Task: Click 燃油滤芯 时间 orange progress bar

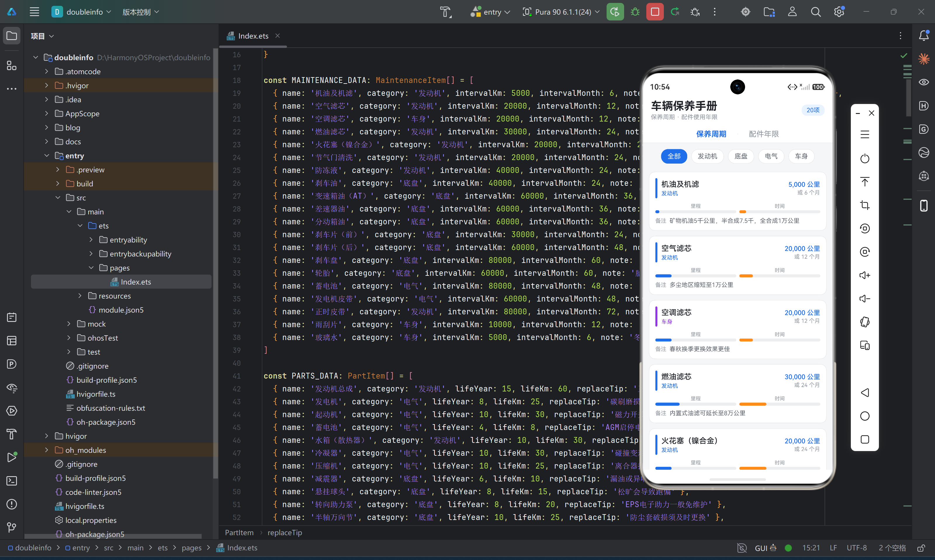Action: [779, 404]
